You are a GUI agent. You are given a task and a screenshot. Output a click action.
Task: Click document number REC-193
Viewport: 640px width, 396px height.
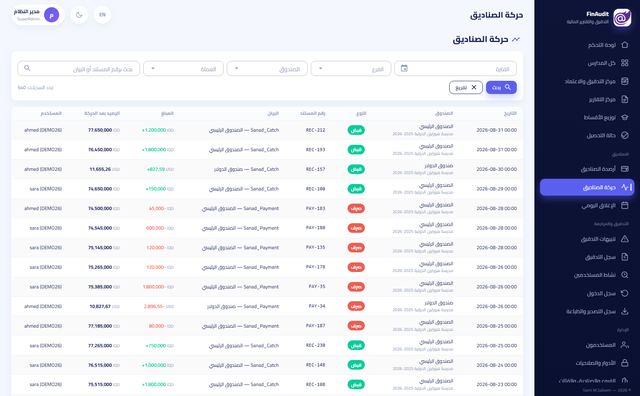click(316, 150)
